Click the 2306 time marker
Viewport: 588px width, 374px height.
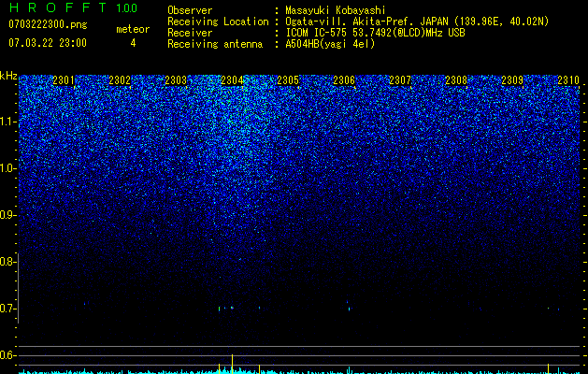pos(344,80)
